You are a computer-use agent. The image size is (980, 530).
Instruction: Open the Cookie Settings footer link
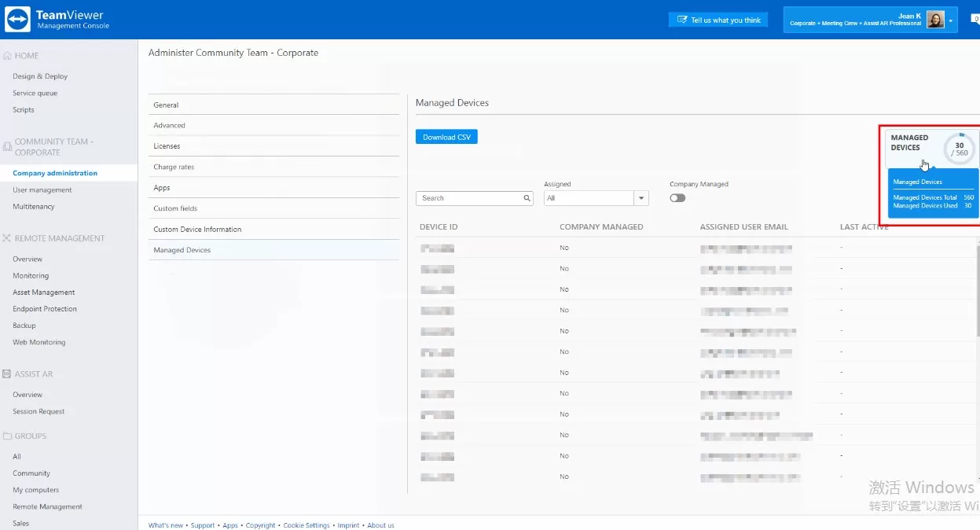306,525
